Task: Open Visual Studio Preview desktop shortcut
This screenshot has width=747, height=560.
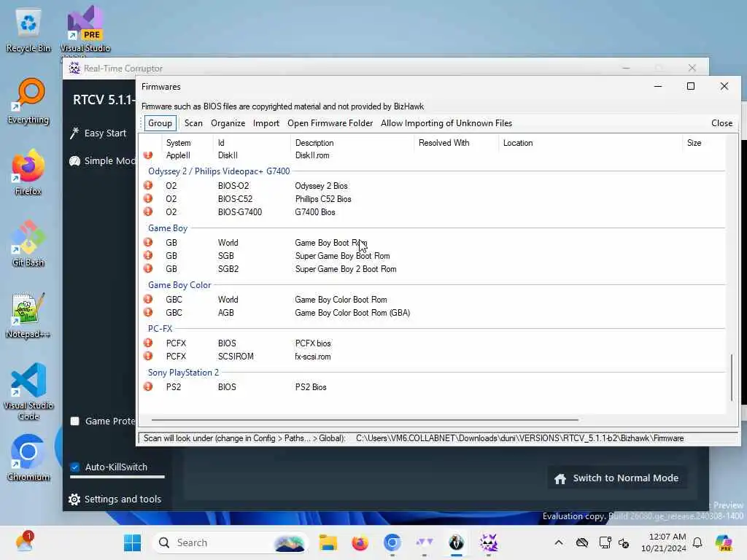Action: point(85,31)
